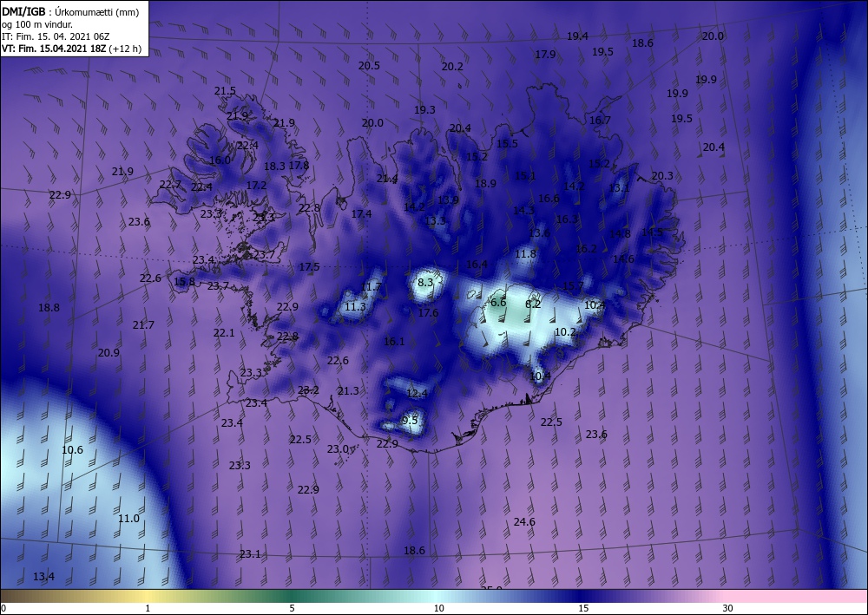Click the 9.5 value near the south coast
Viewport: 868px width, 615px height.
click(410, 421)
